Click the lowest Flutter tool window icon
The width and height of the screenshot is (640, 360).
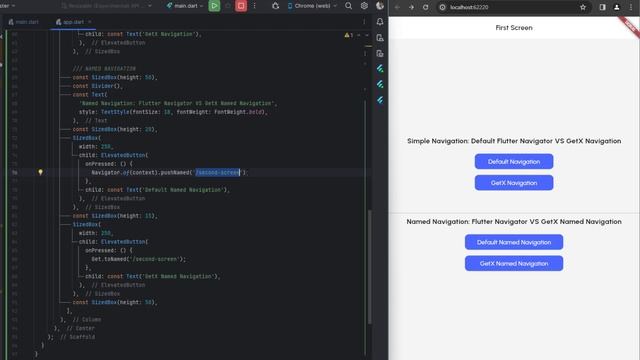380,100
